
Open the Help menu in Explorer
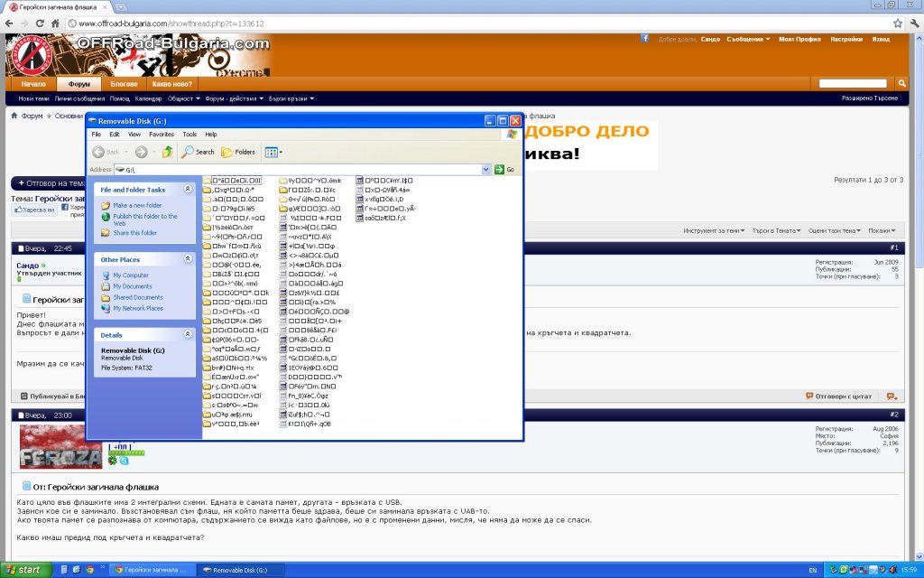coord(211,135)
